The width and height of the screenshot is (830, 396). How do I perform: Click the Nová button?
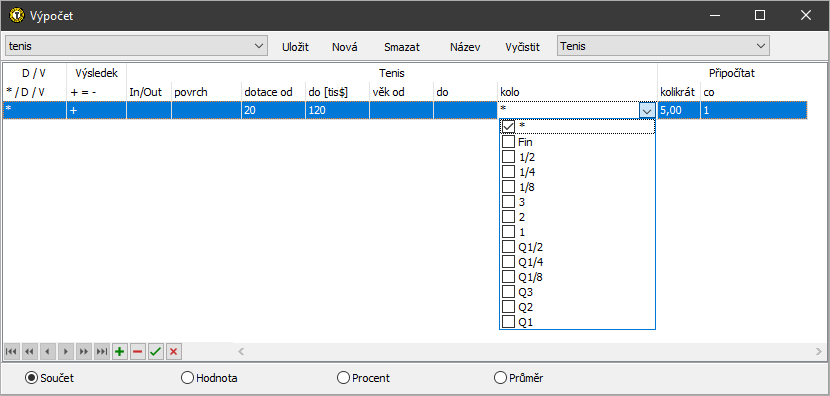click(345, 47)
